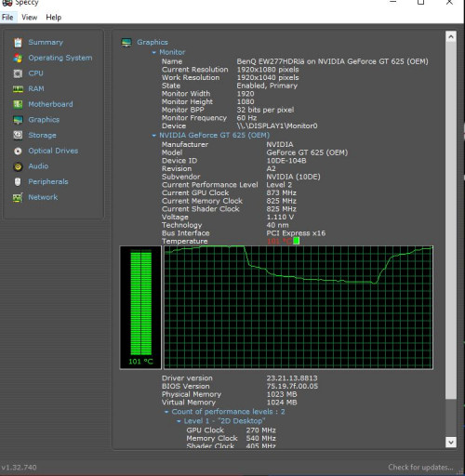Collapse Level 1 - 2D Desktop node
The image size is (465, 476).
[x=179, y=421]
